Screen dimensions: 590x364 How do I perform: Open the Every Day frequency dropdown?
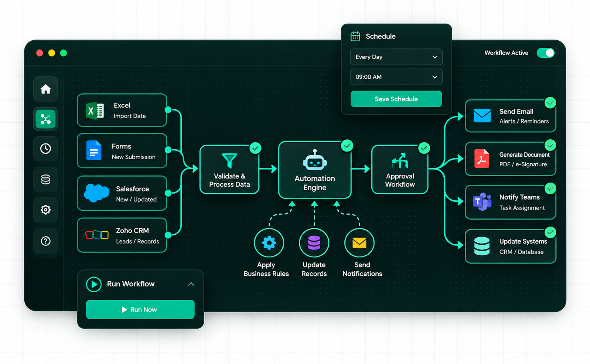tap(396, 57)
